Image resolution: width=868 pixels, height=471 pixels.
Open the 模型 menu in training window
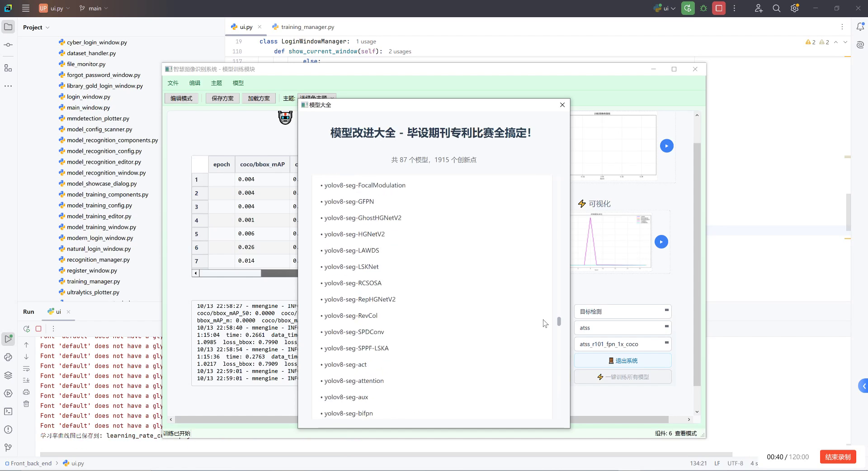click(238, 83)
